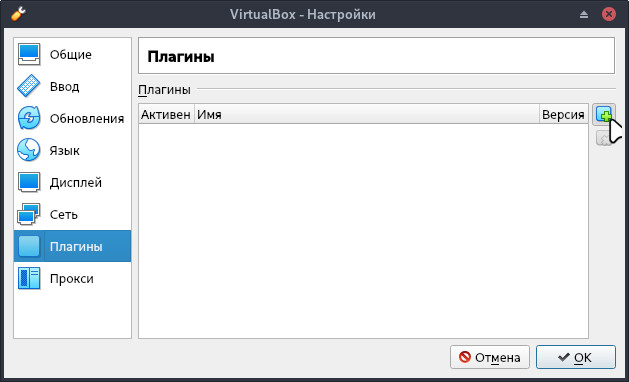Image resolution: width=629 pixels, height=382 pixels.
Task: Open the Язык settings category
Action: coord(72,150)
